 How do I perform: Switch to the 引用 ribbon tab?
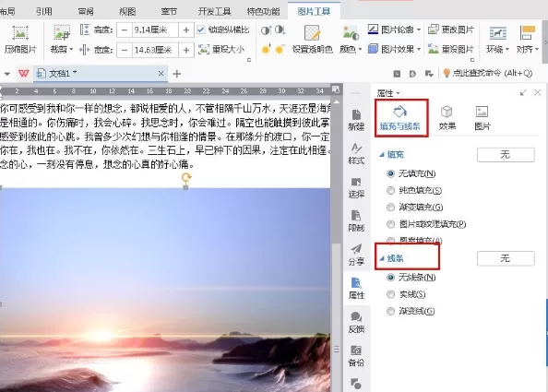point(44,11)
